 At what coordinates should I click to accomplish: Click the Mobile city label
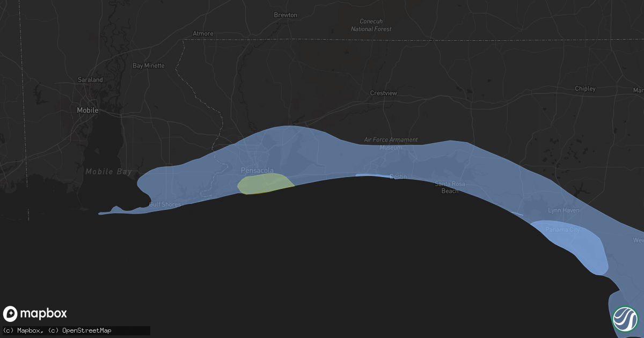87,110
